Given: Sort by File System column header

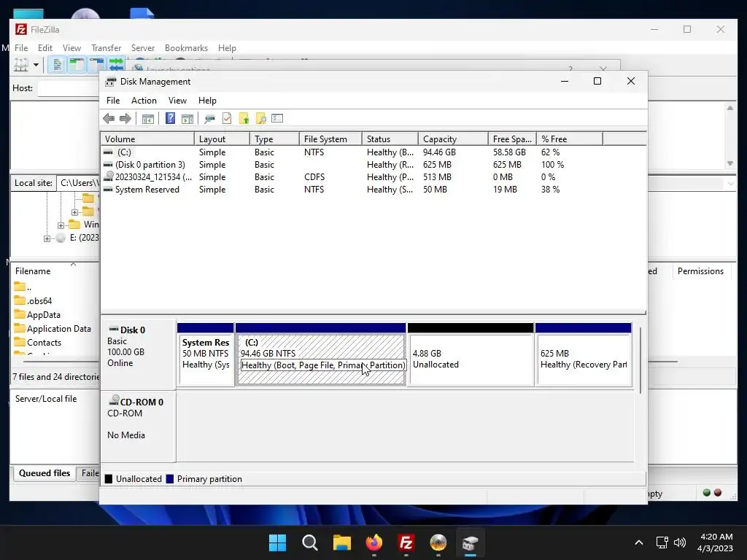Looking at the screenshot, I should (330, 139).
